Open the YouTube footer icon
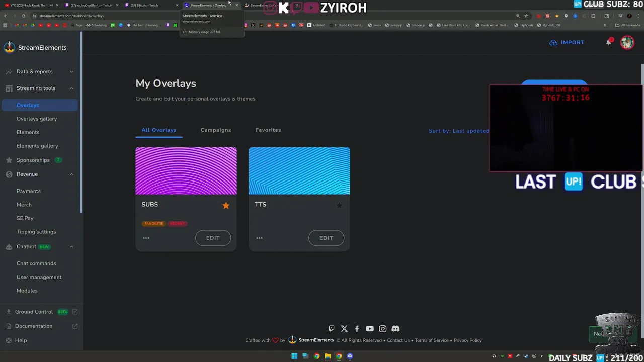644x362 pixels. tap(370, 329)
